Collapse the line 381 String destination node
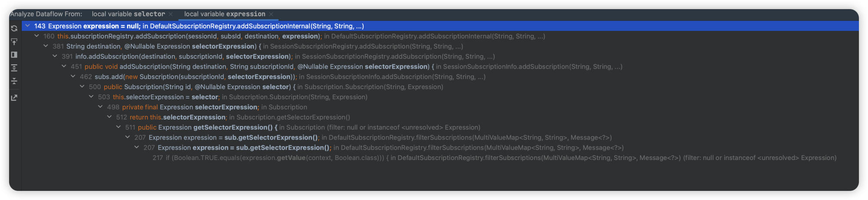Viewport: 868px width, 200px height. tap(46, 46)
